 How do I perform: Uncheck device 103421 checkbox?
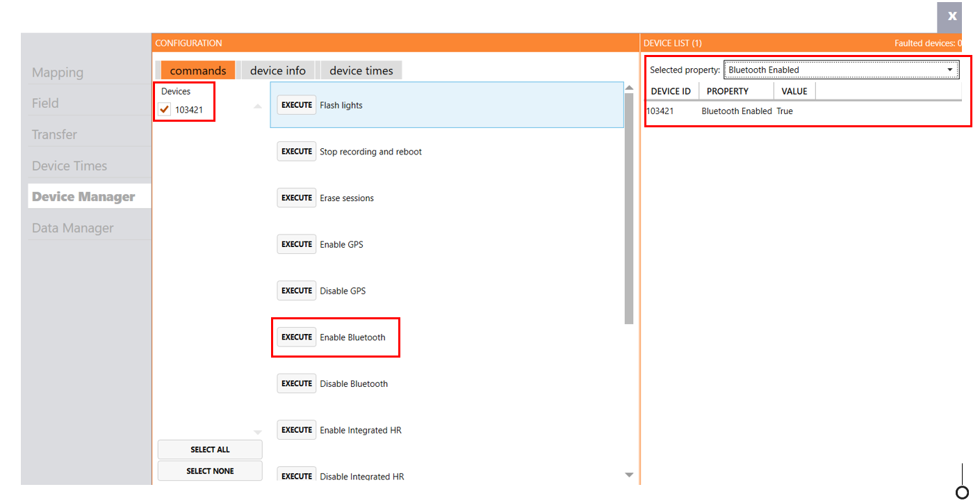pyautogui.click(x=165, y=110)
